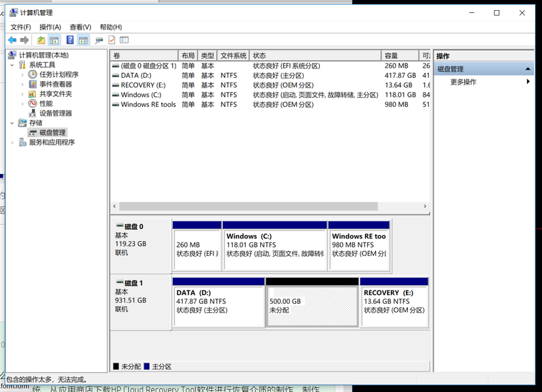Image resolution: width=542 pixels, height=392 pixels.
Task: Click the settings list icon in toolbar
Action: pyautogui.click(x=125, y=41)
